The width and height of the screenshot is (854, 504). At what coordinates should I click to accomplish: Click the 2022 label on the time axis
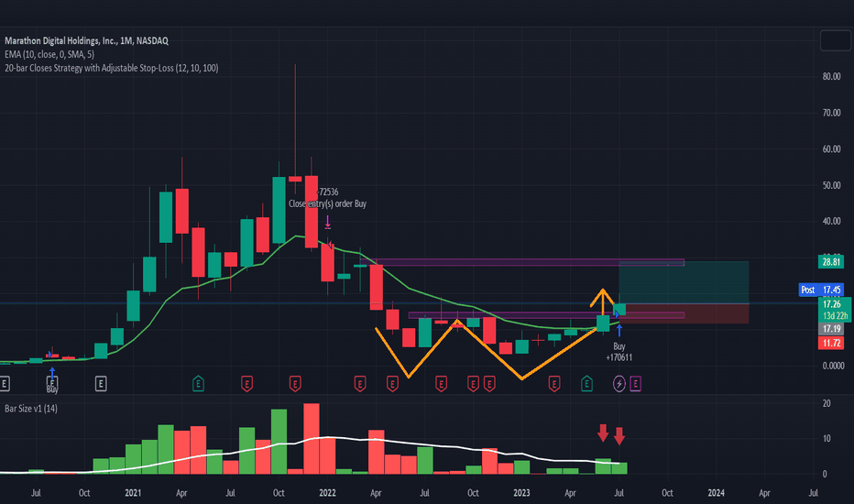pyautogui.click(x=327, y=493)
